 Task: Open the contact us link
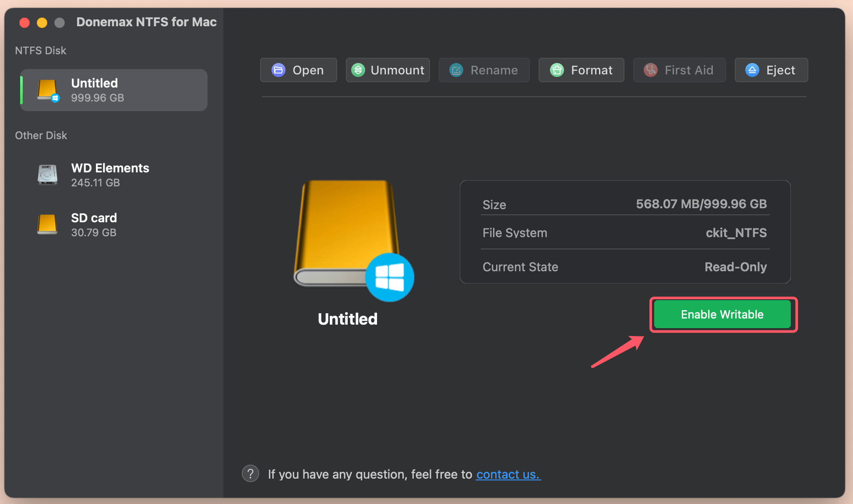pos(508,474)
